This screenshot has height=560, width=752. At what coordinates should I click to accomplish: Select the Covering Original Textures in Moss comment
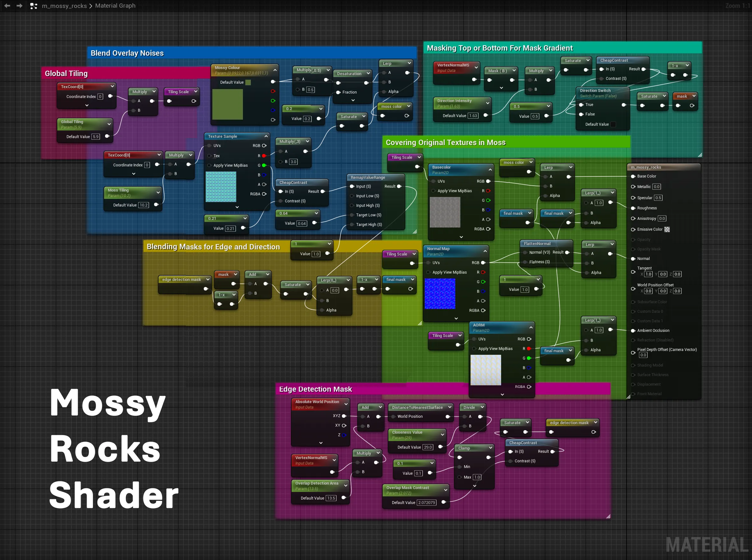click(446, 143)
